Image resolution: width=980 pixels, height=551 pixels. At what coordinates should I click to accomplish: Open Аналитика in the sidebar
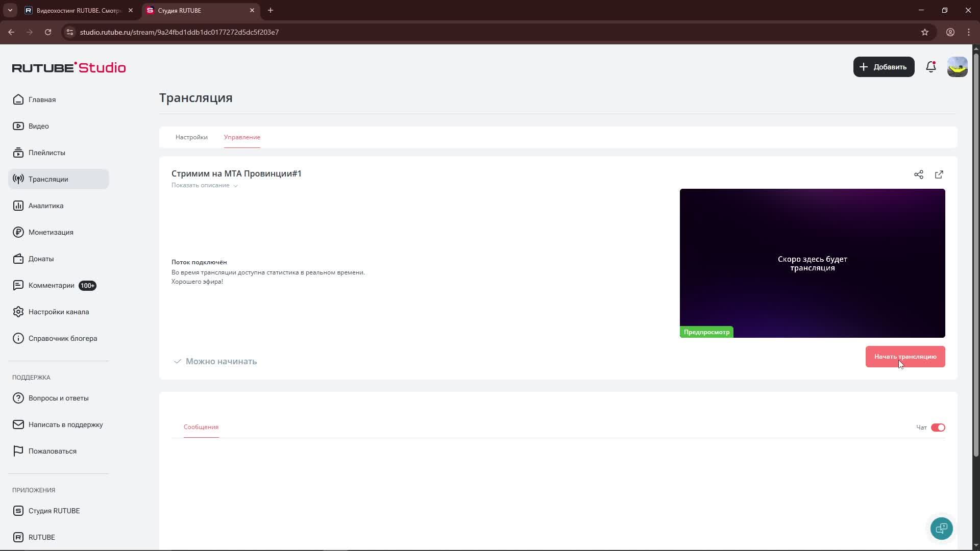pos(46,206)
